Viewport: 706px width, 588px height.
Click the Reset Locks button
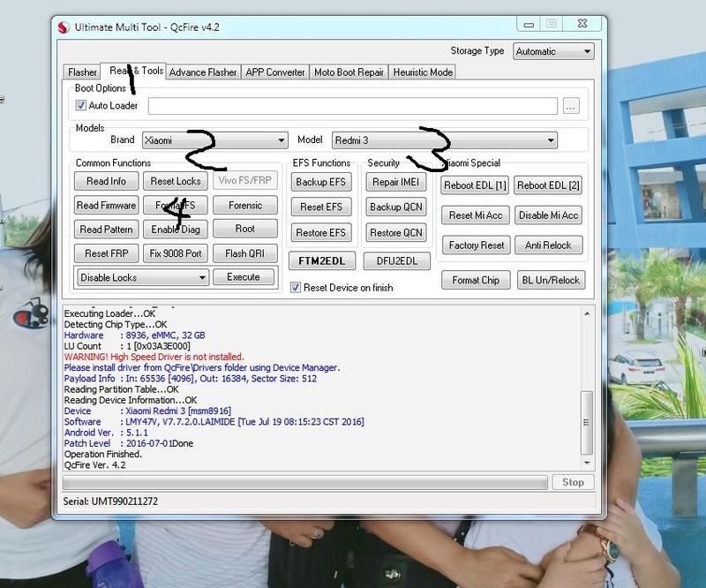coord(176,181)
